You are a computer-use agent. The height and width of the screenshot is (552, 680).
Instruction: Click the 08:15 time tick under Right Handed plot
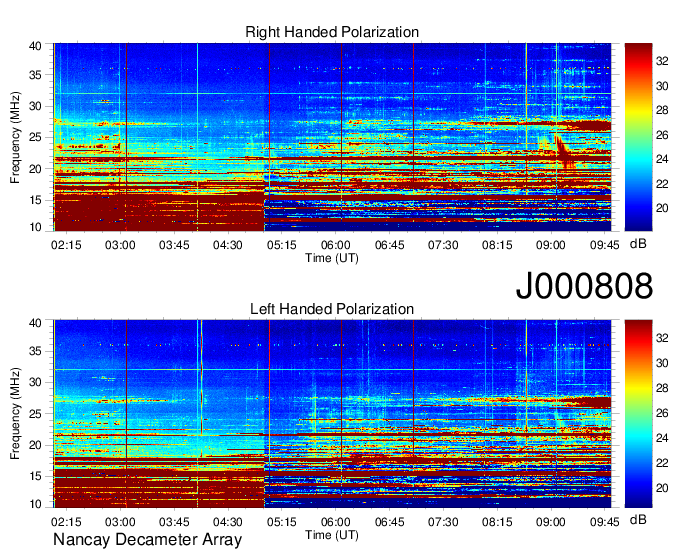[x=497, y=245]
